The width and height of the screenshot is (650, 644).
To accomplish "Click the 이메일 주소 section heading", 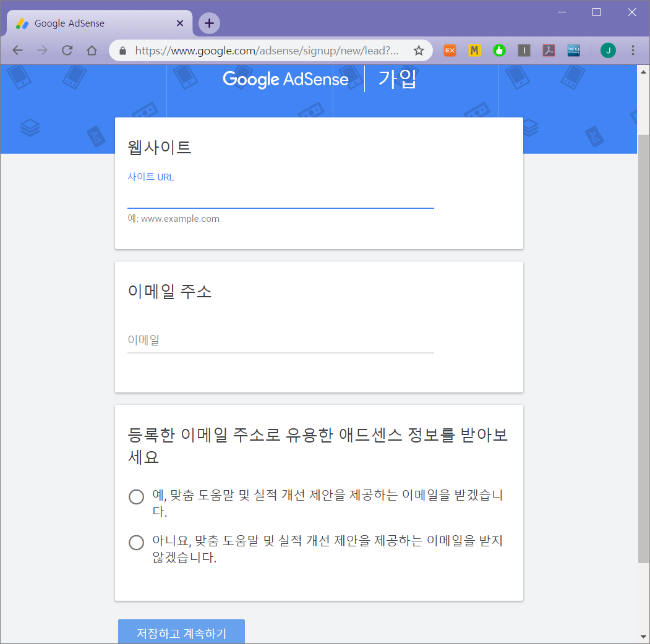I will coord(169,291).
